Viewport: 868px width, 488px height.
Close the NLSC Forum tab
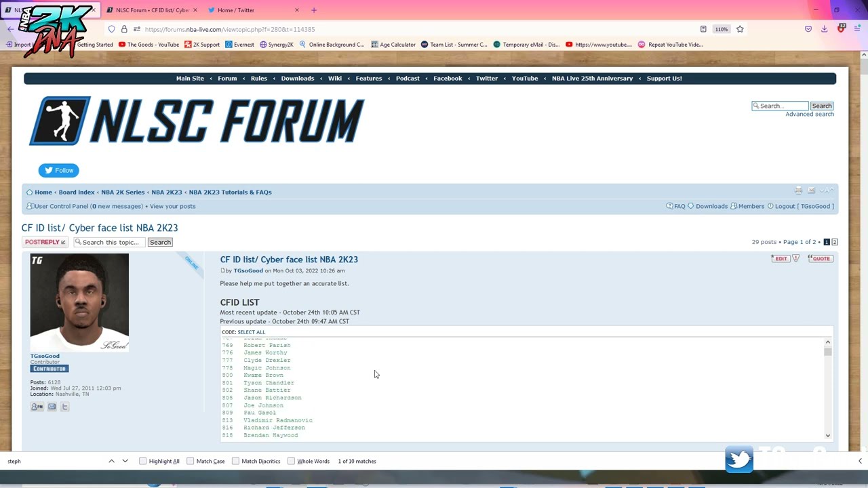pos(195,10)
